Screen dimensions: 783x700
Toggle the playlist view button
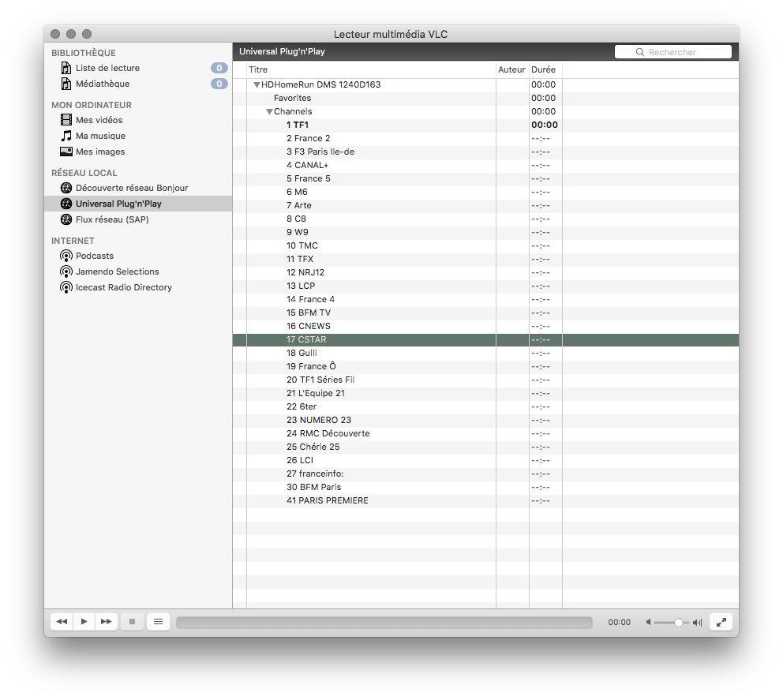[159, 622]
